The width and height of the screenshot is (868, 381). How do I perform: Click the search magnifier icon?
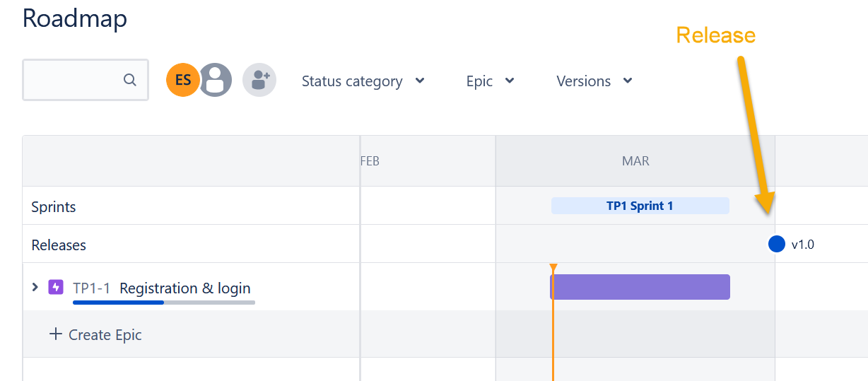click(x=129, y=80)
